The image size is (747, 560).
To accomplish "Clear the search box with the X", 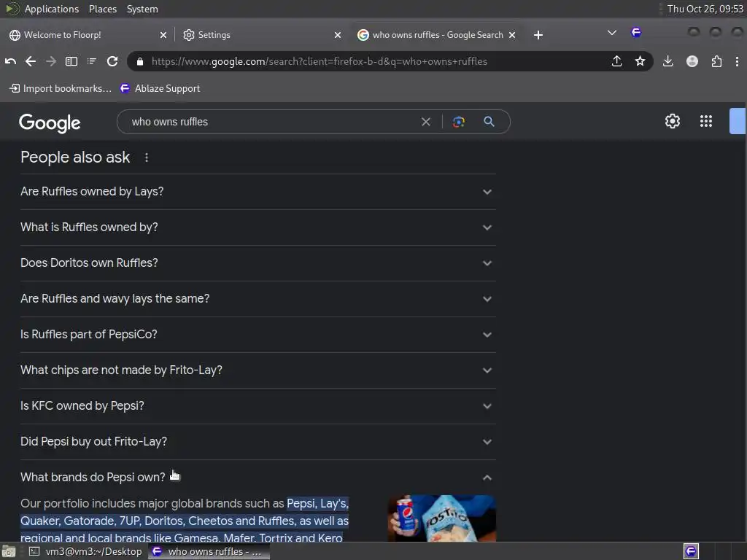I will (x=426, y=122).
